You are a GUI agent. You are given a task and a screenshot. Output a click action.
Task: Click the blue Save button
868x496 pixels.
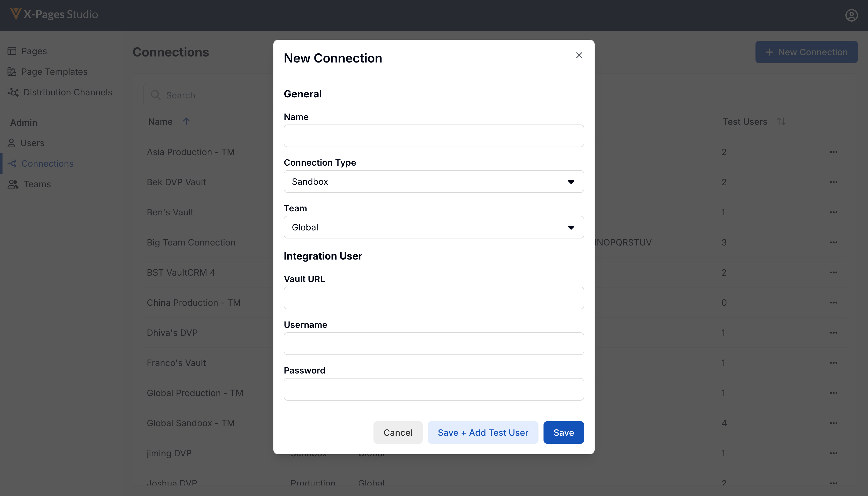click(563, 432)
